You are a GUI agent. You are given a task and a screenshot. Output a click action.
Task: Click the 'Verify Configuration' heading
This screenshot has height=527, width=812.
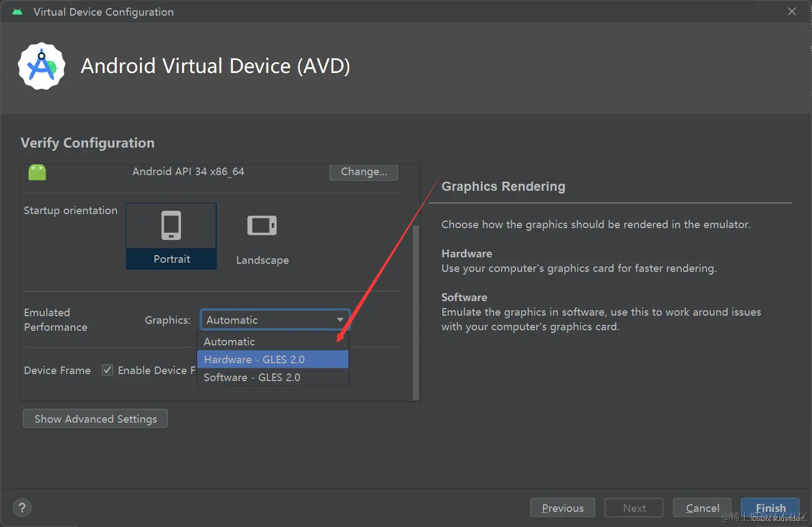click(88, 143)
